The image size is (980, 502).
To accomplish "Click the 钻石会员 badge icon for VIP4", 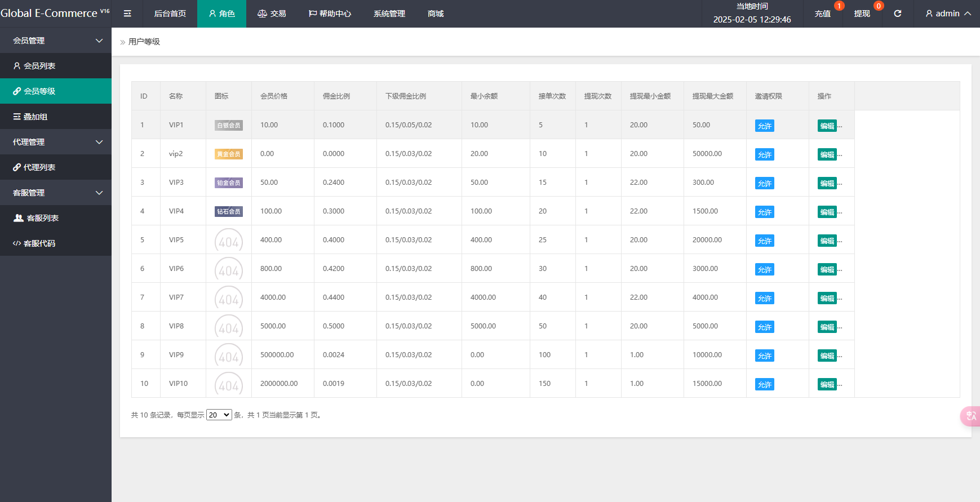I will pyautogui.click(x=228, y=211).
